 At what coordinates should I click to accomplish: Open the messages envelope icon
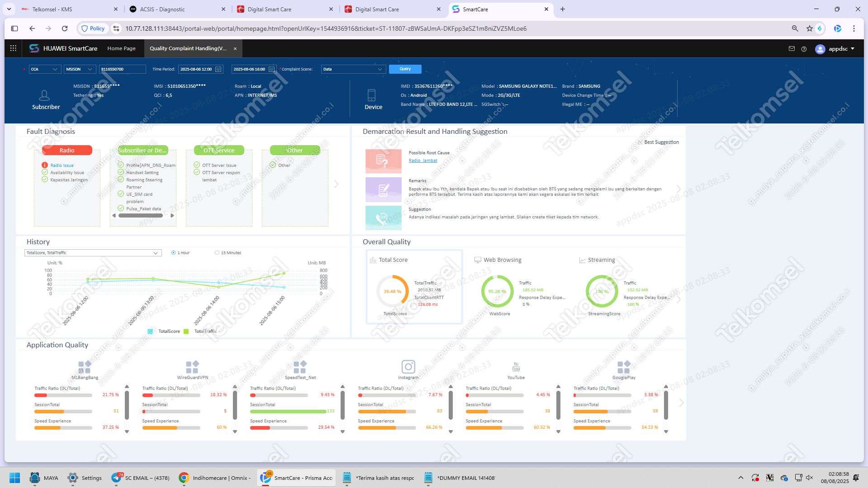tap(792, 48)
